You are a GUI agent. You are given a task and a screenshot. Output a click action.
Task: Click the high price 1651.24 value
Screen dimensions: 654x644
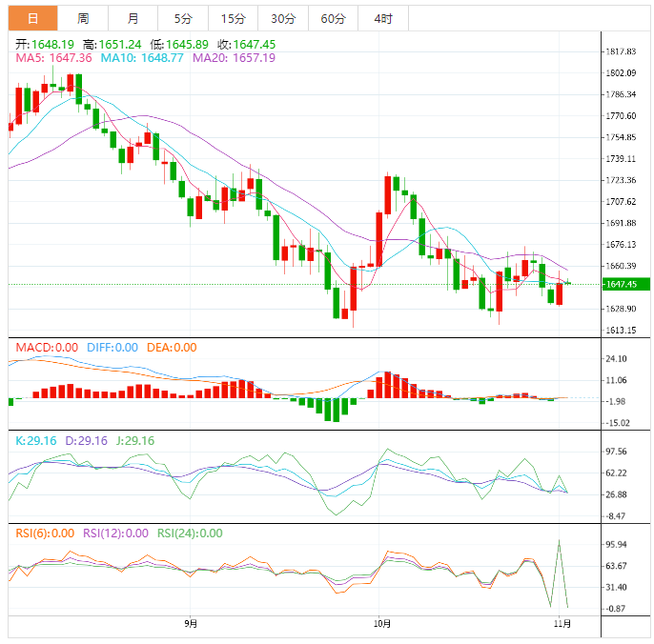click(x=120, y=44)
